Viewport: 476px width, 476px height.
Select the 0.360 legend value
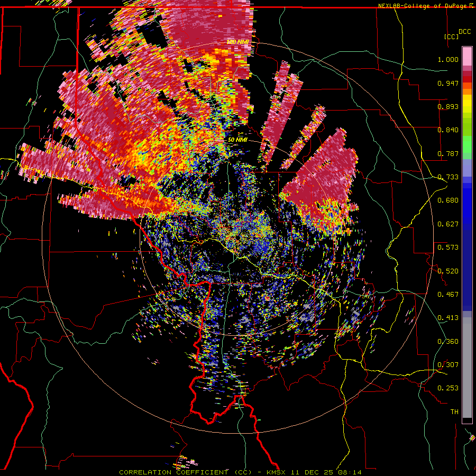pyautogui.click(x=448, y=342)
